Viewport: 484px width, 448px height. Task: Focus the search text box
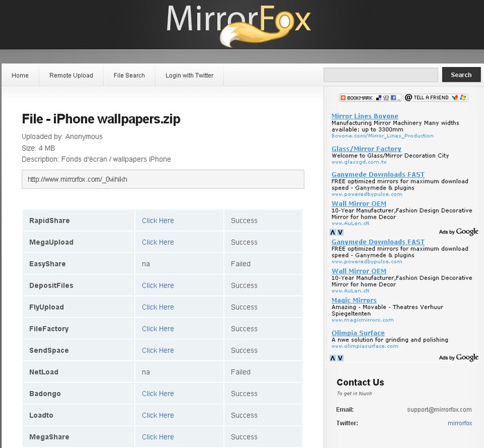[380, 75]
